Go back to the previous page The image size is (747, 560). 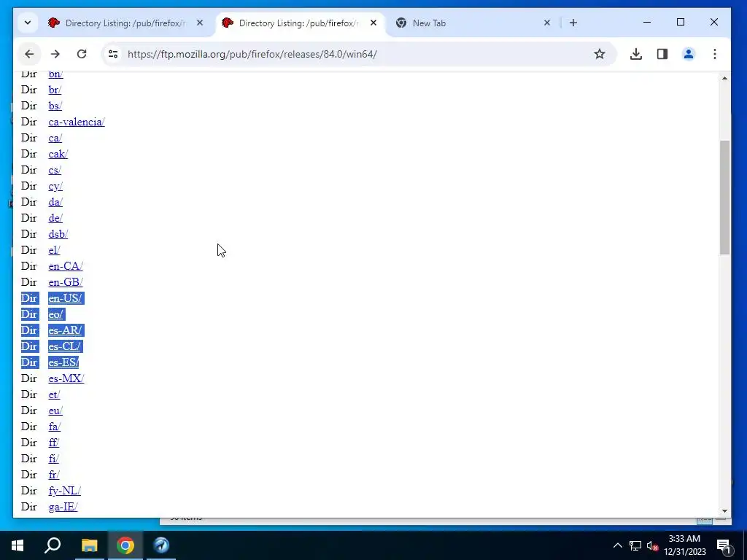29,54
